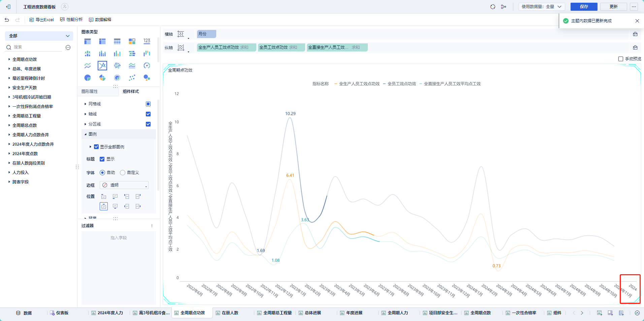
Task: Close the data updated notification
Action: coord(637,21)
